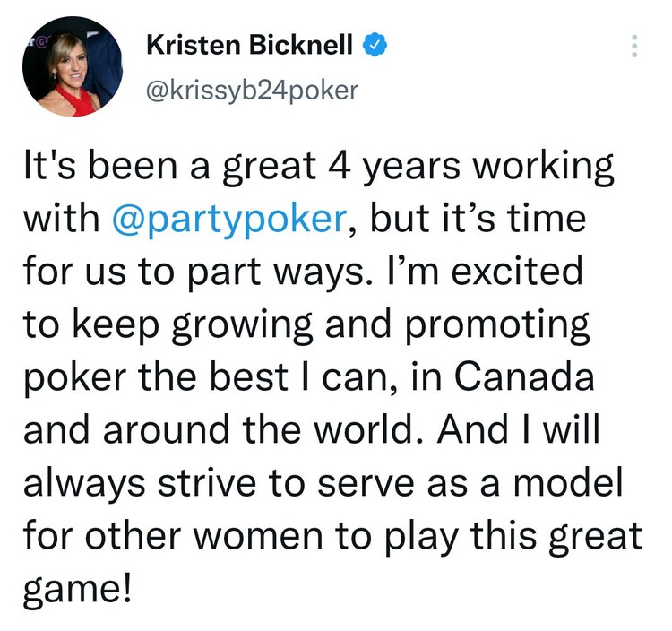This screenshot has width=672, height=631.
Task: Click the text "to keep growing and promoting"
Action: [306, 325]
